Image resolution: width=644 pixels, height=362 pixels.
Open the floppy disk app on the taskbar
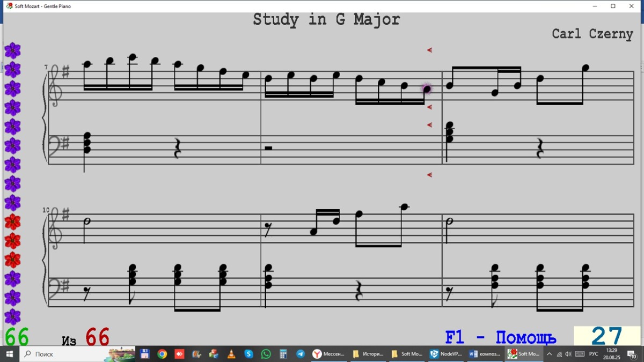click(x=144, y=354)
